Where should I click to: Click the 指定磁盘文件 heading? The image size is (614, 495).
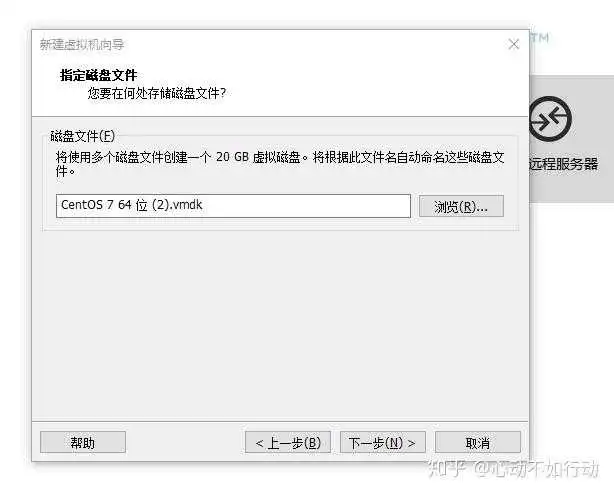coord(98,75)
